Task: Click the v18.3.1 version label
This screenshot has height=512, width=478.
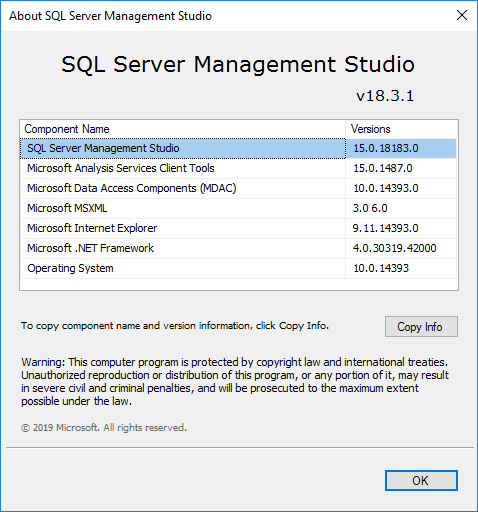Action: click(385, 96)
